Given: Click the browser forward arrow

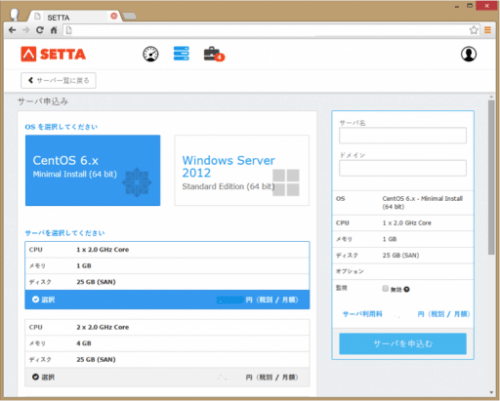Looking at the screenshot, I should (26, 30).
